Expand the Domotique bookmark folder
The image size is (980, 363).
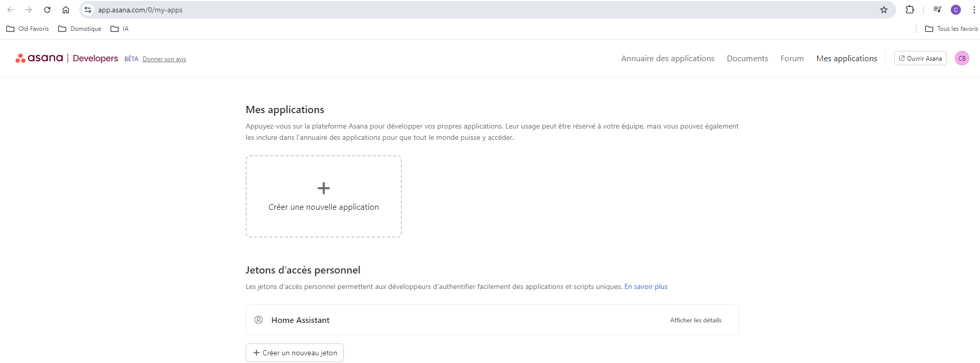80,29
